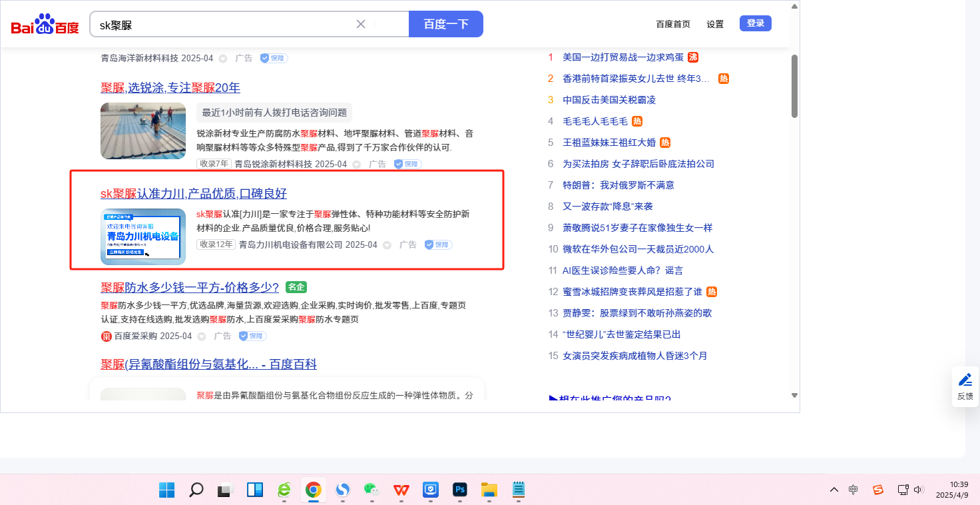
Task: Launch WPS Office from taskbar
Action: click(x=401, y=490)
